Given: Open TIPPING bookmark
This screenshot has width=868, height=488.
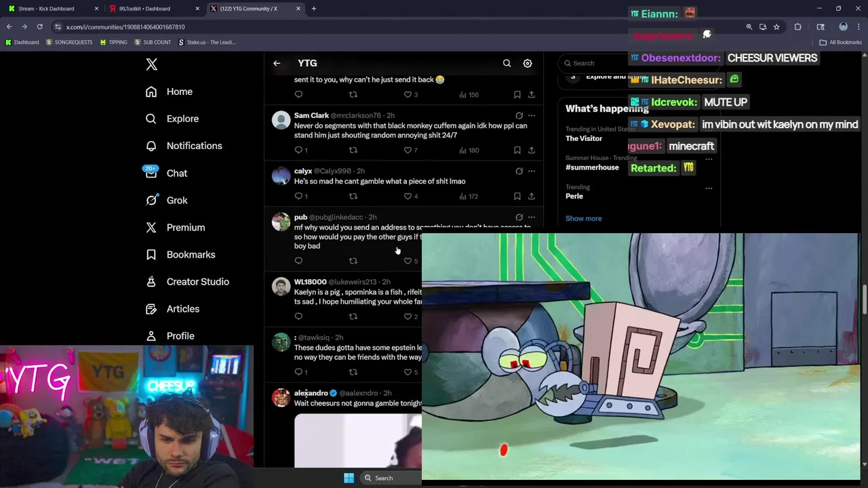Looking at the screenshot, I should (x=113, y=42).
